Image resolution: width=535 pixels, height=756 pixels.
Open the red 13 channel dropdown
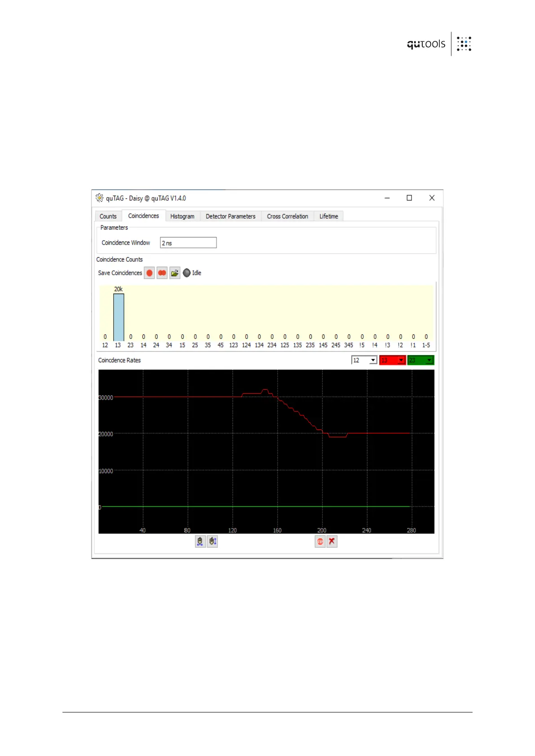(x=393, y=360)
